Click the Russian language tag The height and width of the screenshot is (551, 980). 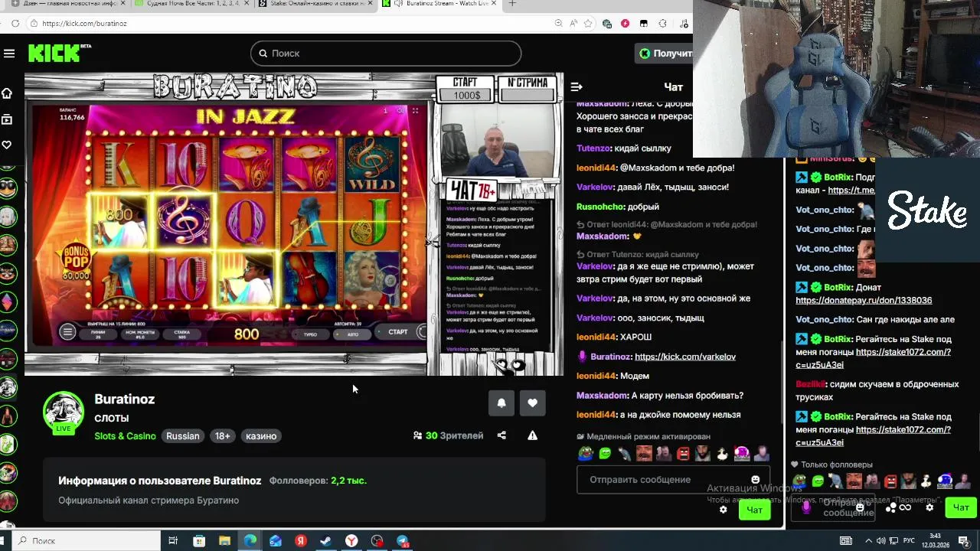point(183,436)
